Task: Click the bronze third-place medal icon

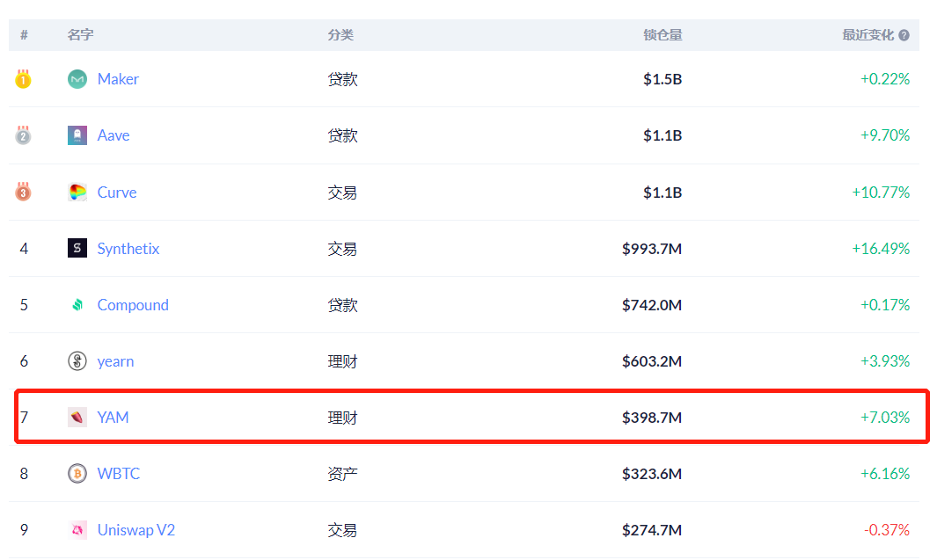Action: tap(23, 192)
